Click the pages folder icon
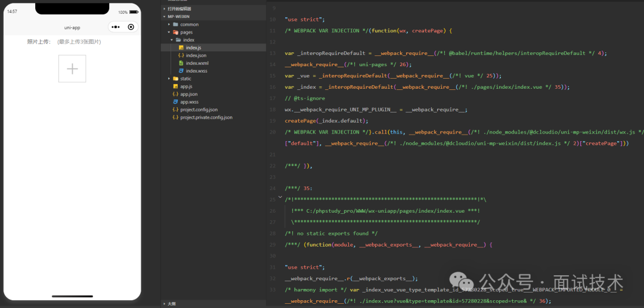This screenshot has height=308, width=644. (175, 32)
